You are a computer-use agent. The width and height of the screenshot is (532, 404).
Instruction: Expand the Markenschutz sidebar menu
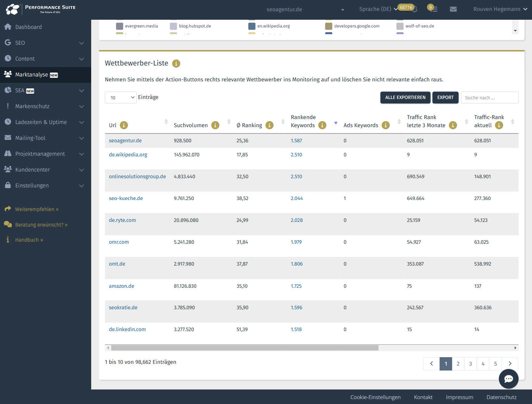[x=82, y=106]
